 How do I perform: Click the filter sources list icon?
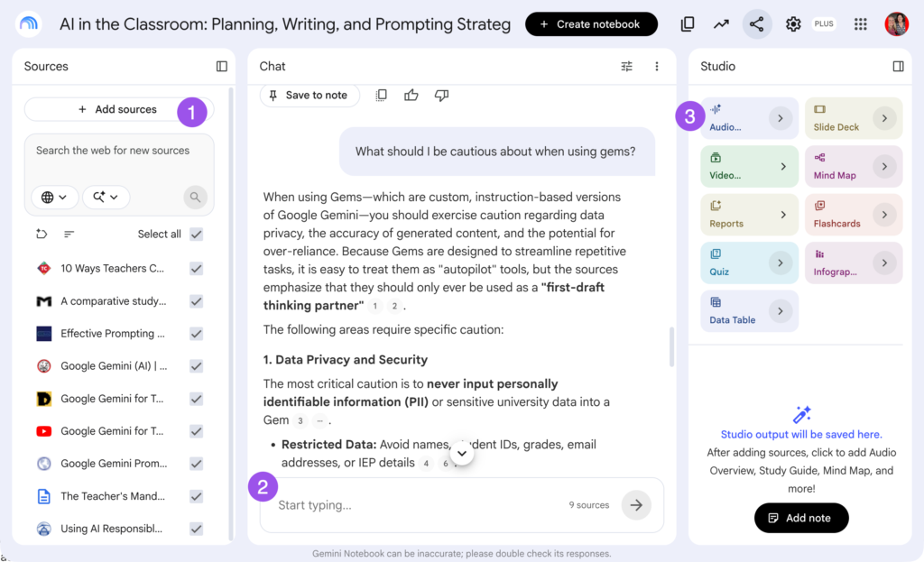(69, 234)
